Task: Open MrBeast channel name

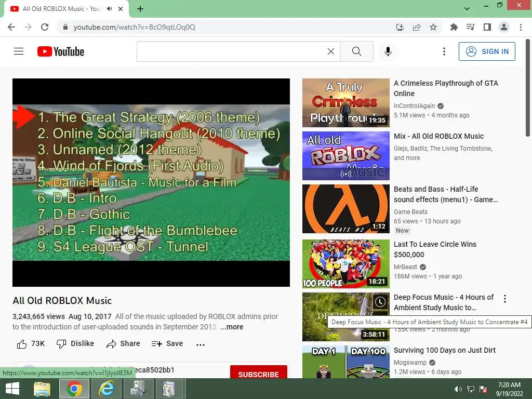Action: tap(405, 267)
